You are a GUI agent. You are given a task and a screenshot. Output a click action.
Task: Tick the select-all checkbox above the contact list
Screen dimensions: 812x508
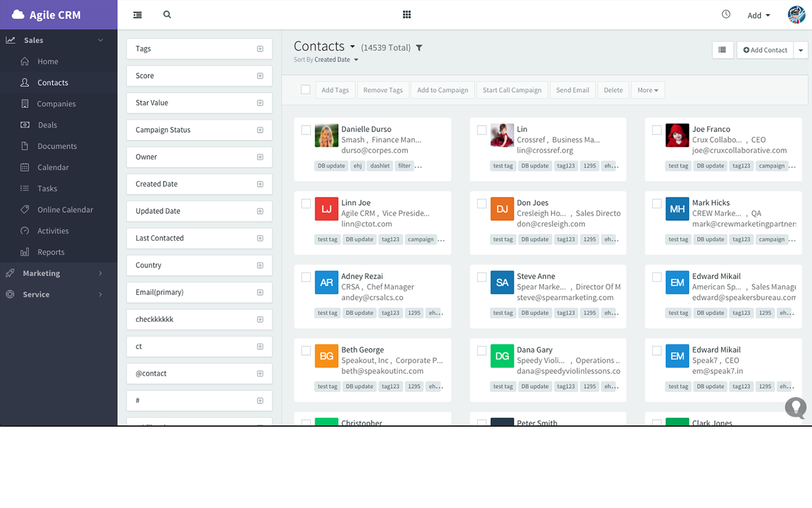tap(305, 90)
